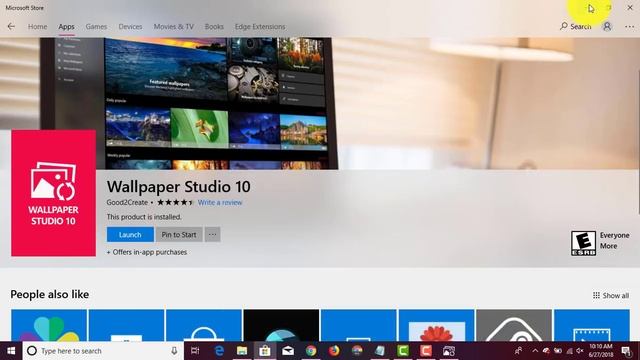Click the Search button in Store

tap(576, 27)
